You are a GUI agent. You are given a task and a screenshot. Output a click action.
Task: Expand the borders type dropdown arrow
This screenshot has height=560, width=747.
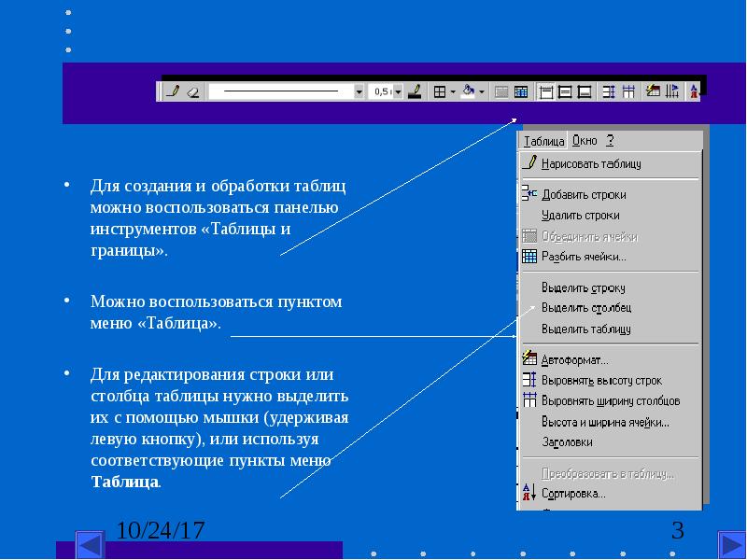(453, 91)
